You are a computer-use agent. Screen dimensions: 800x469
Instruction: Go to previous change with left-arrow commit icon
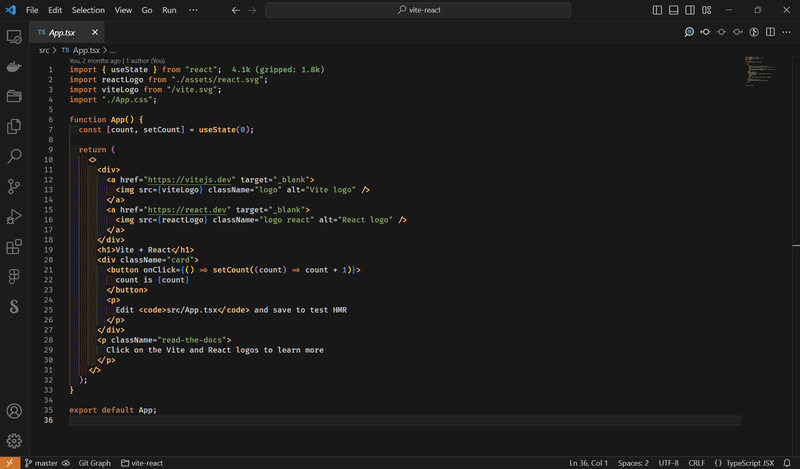coord(705,32)
